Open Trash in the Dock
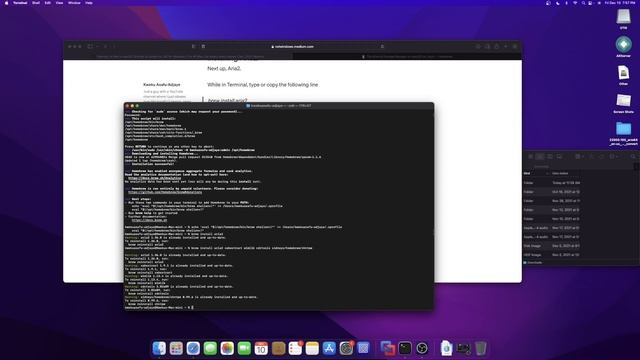The height and width of the screenshot is (360, 640). click(x=481, y=348)
